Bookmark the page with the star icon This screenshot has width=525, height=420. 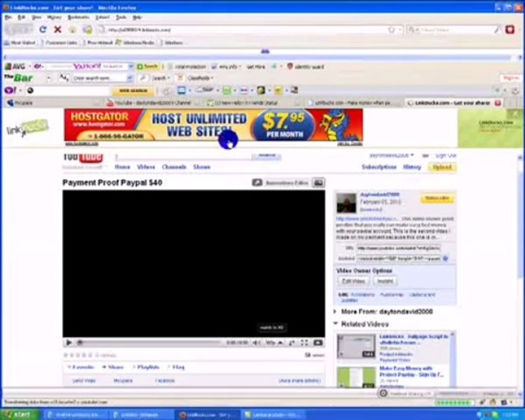[391, 30]
